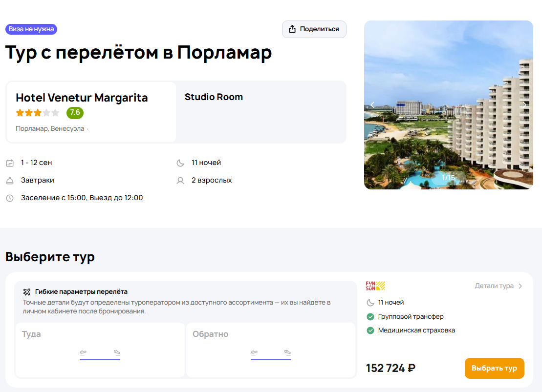The height and width of the screenshot is (392, 542).
Task: Click the meal cloche icon beside Завтраки
Action: point(10,181)
